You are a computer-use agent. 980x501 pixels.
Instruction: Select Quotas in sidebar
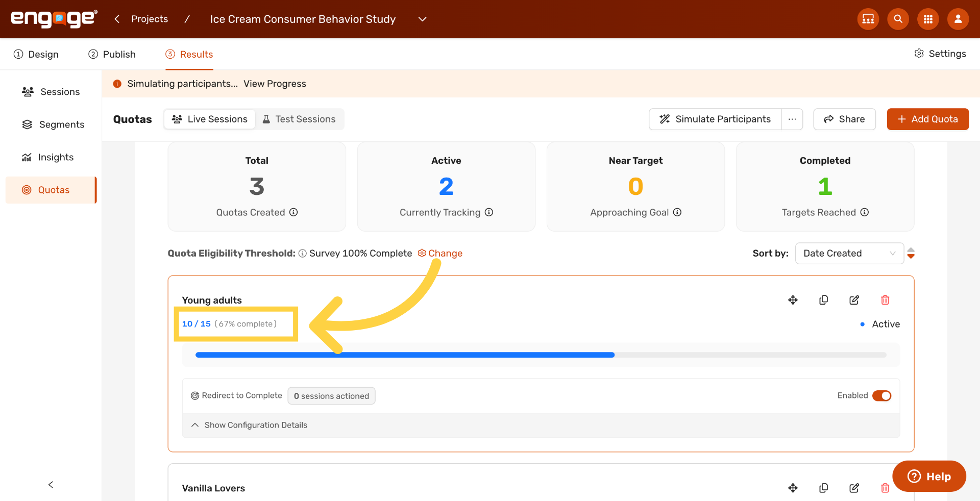click(51, 190)
